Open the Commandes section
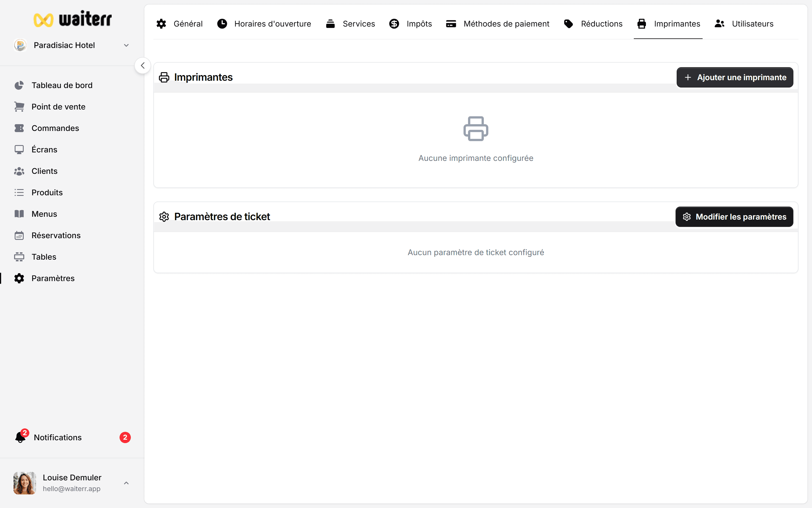Screen dimensions: 812x508 pos(55,128)
